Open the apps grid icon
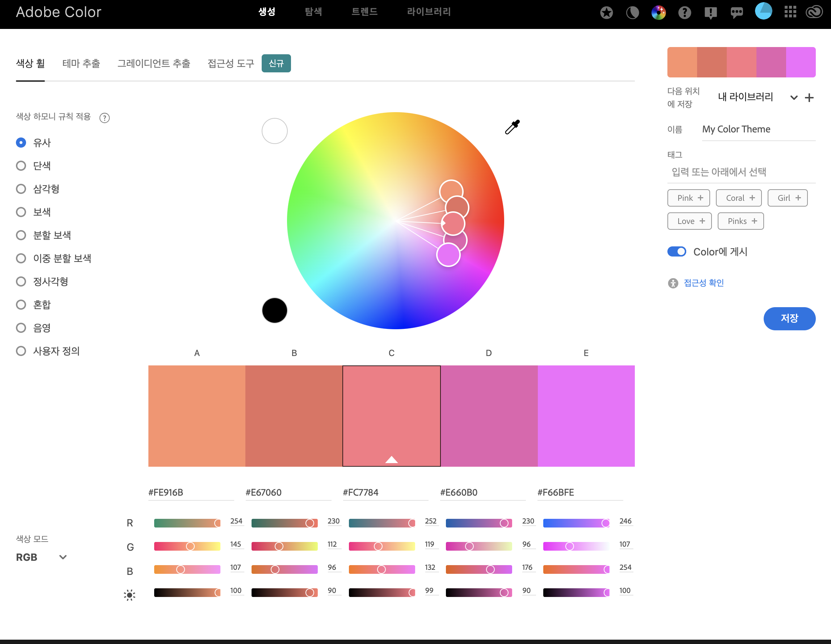This screenshot has height=644, width=831. pos(790,12)
